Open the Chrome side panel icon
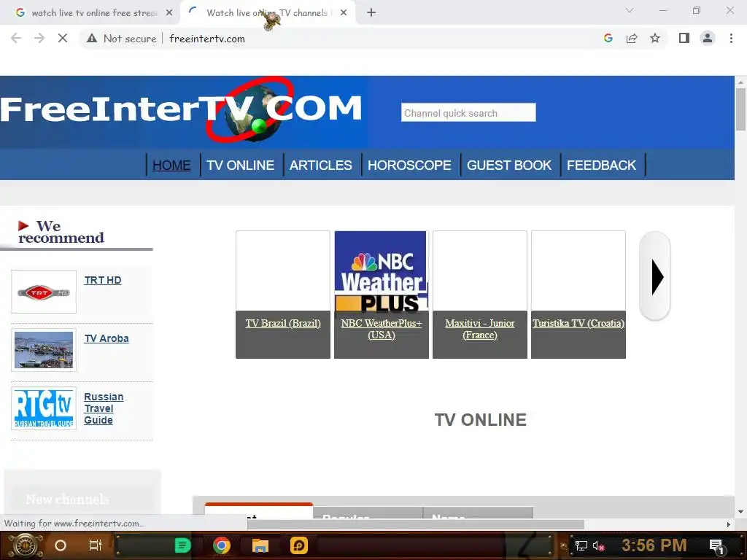 pos(684,39)
